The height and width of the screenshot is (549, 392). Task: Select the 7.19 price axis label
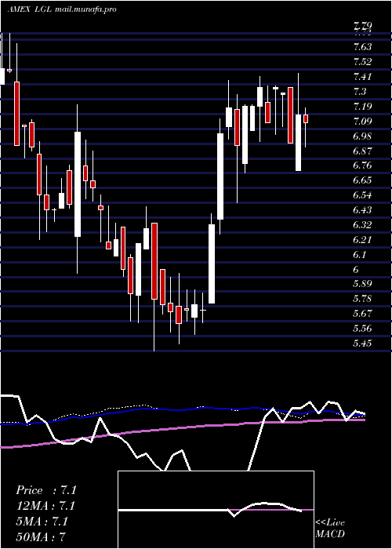[362, 107]
